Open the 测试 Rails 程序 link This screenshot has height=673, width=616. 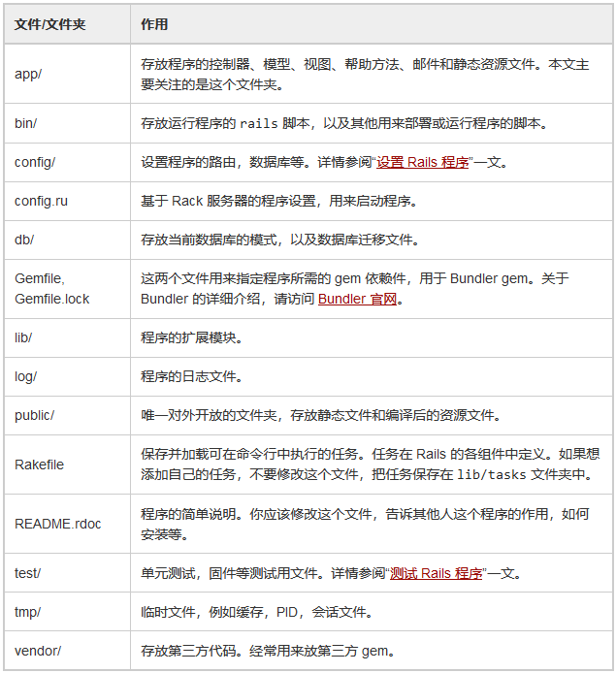[x=437, y=573]
